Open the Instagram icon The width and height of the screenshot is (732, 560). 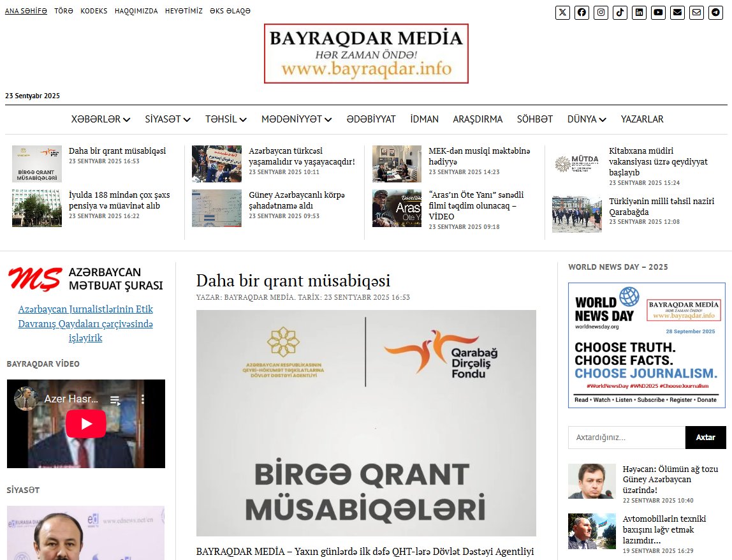(x=601, y=12)
